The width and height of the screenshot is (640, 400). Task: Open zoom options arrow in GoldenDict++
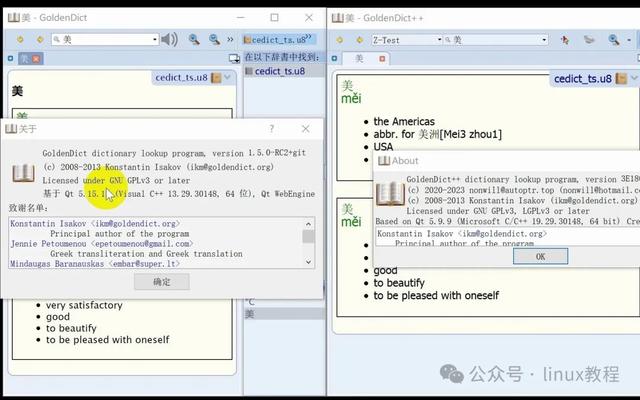(x=629, y=40)
